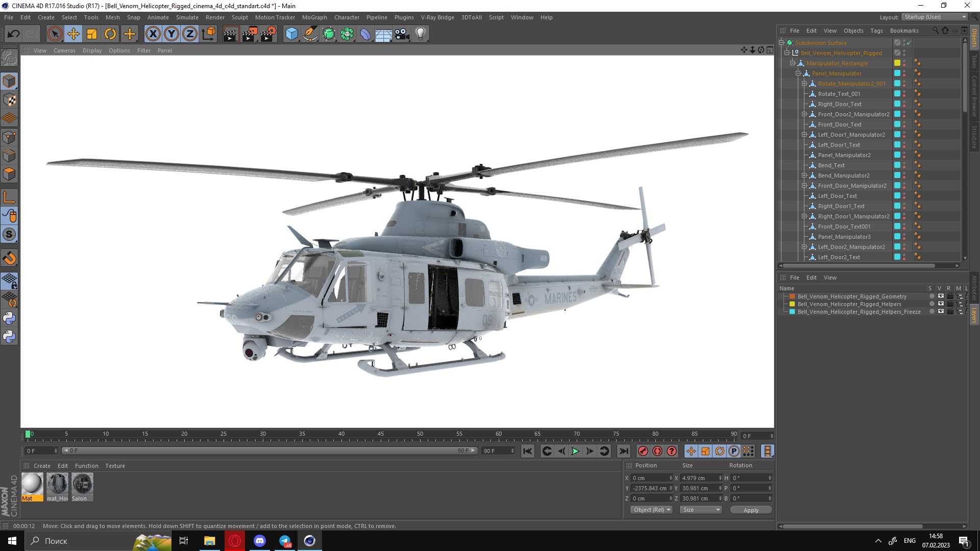
Task: Open the V-Ray Bridge menu
Action: pos(437,17)
